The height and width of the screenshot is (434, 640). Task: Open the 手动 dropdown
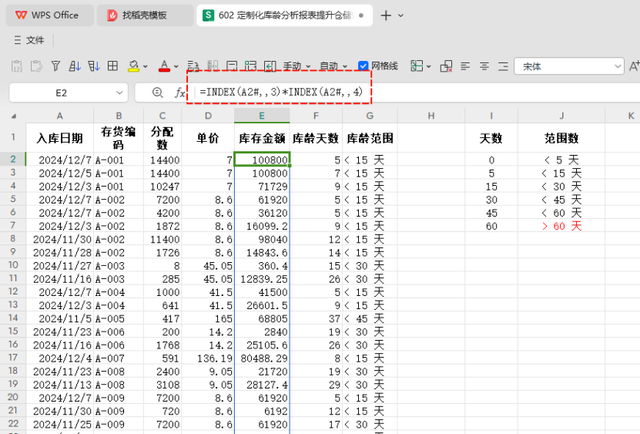(x=297, y=66)
